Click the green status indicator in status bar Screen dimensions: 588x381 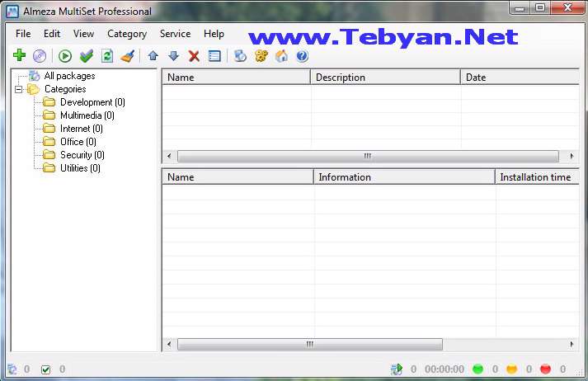tap(477, 369)
